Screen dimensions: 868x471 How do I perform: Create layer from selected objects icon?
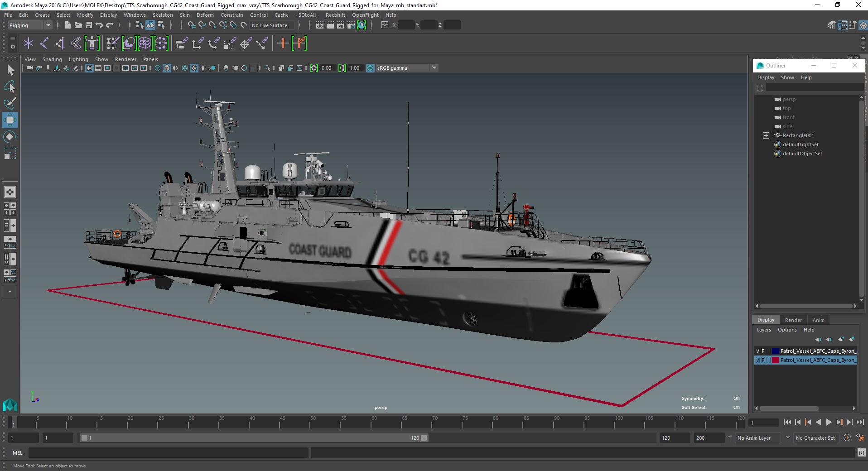[852, 339]
